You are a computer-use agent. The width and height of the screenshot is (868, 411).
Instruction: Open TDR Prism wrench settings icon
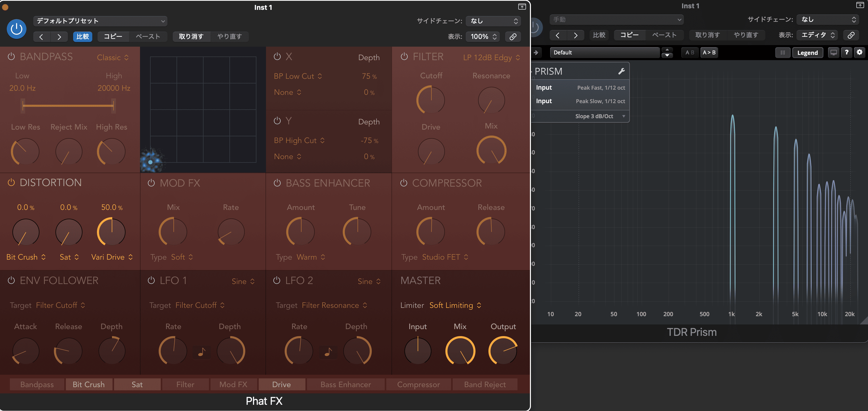621,71
